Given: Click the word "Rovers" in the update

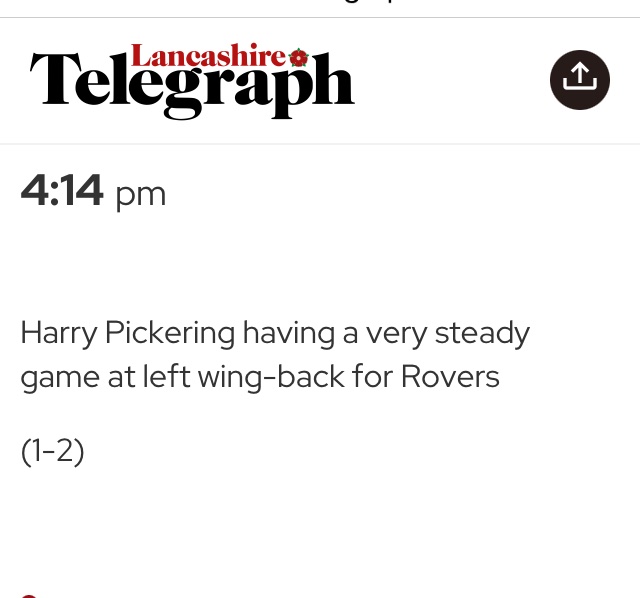Looking at the screenshot, I should coord(449,377).
